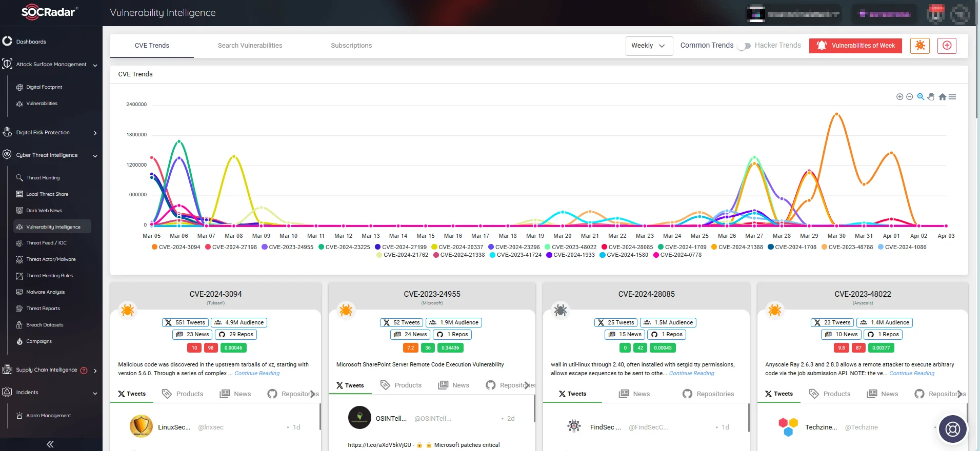This screenshot has width=980, height=451.
Task: Open News tab on CVE-2024-28085 card
Action: tap(634, 394)
